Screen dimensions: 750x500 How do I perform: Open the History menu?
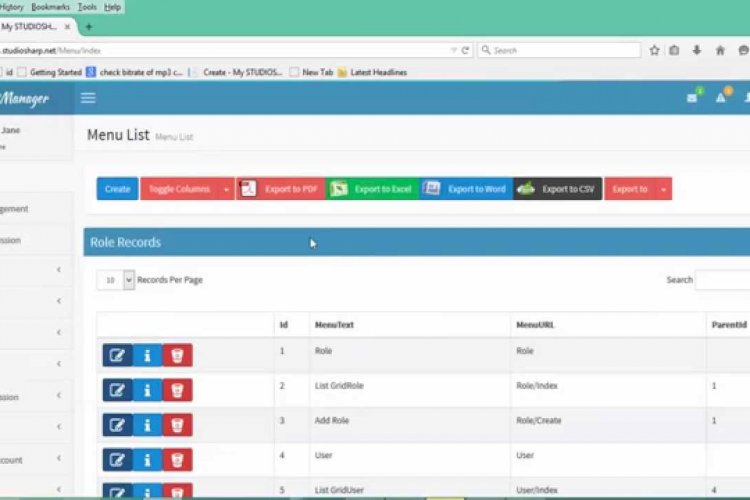(x=12, y=7)
